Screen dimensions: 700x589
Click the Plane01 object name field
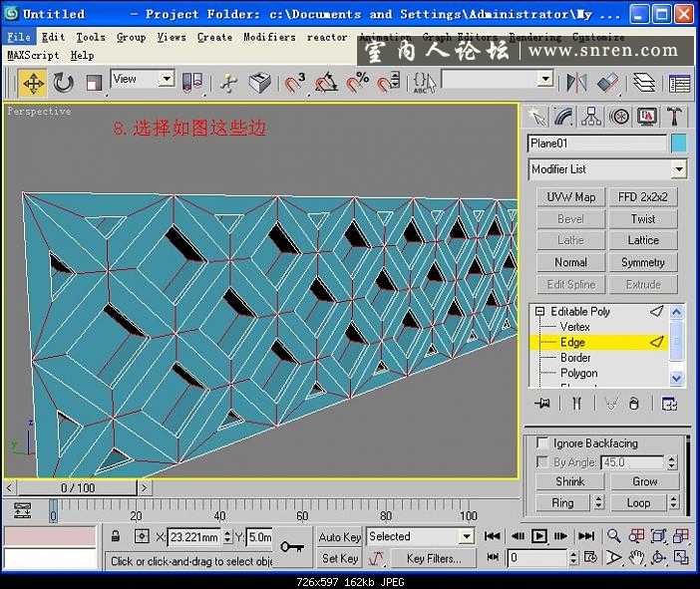pyautogui.click(x=597, y=144)
